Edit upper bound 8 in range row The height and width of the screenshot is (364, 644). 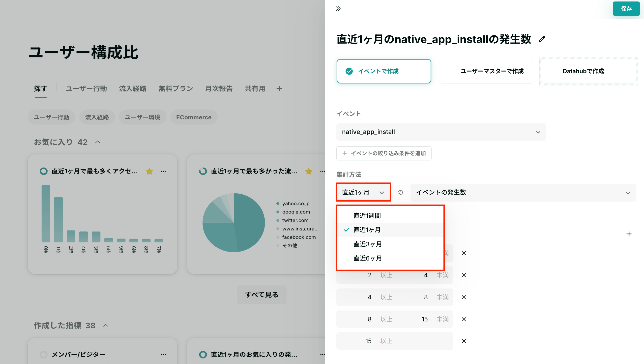pos(426,297)
